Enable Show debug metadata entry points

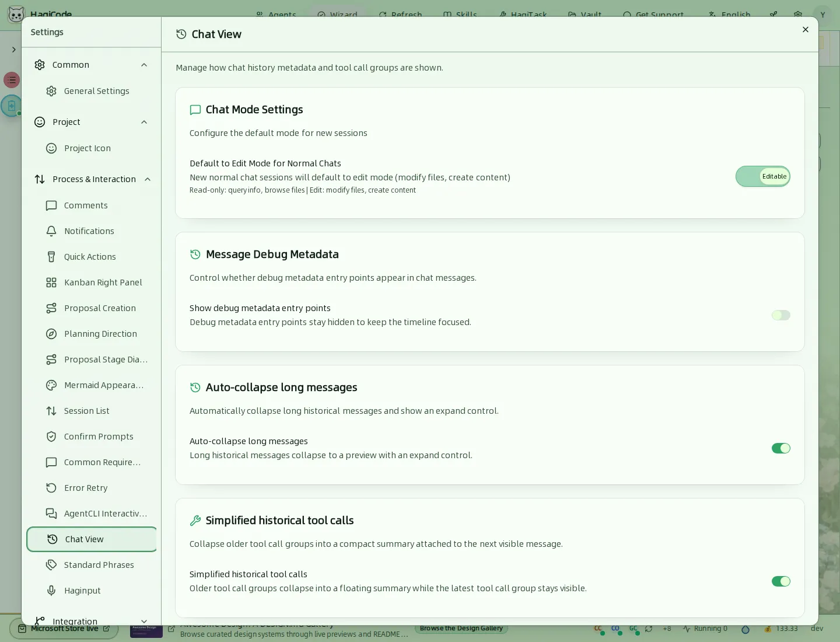click(x=781, y=315)
